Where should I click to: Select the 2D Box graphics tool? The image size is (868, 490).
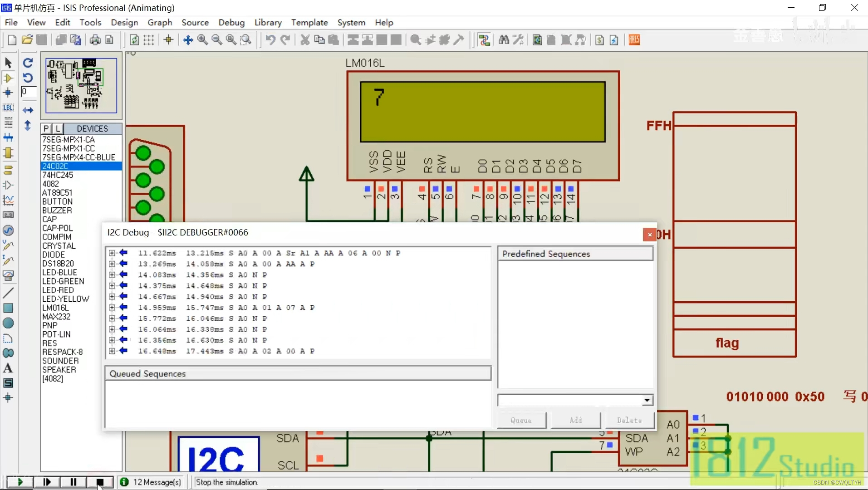[8, 308]
